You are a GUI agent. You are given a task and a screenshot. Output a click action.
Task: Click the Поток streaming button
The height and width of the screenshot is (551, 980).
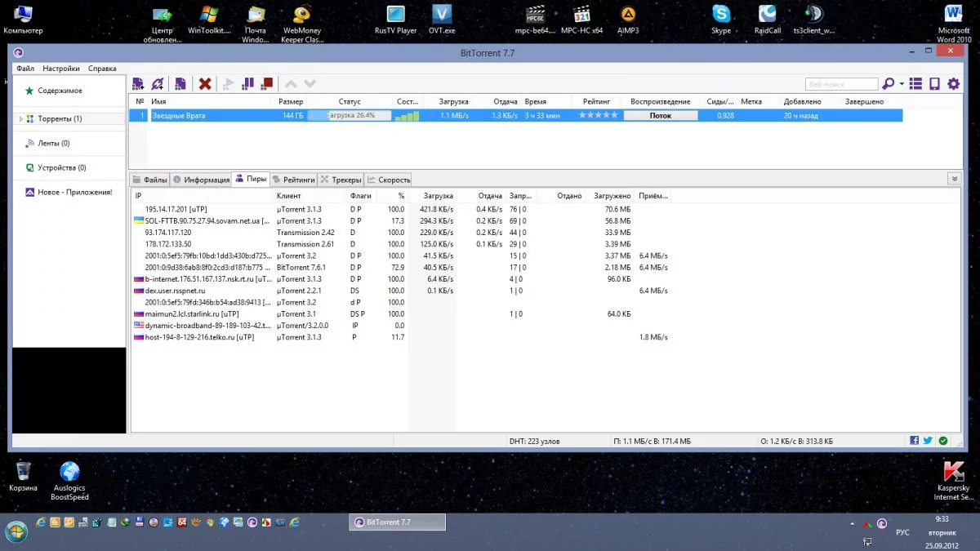click(x=660, y=116)
